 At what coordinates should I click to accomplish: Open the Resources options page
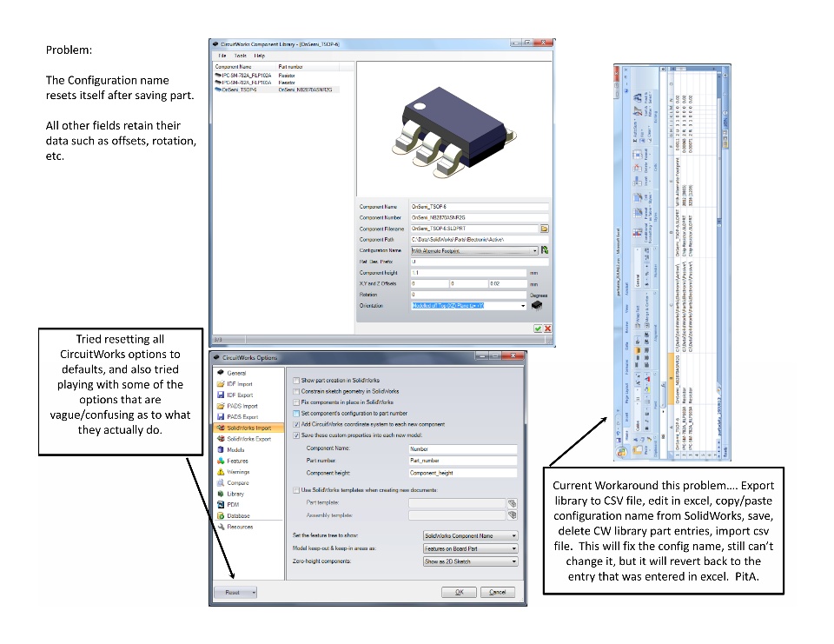point(240,527)
